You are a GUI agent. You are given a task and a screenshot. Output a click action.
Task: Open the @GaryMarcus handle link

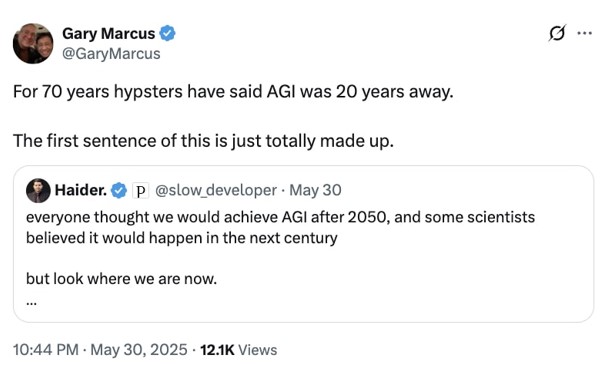pyautogui.click(x=111, y=54)
